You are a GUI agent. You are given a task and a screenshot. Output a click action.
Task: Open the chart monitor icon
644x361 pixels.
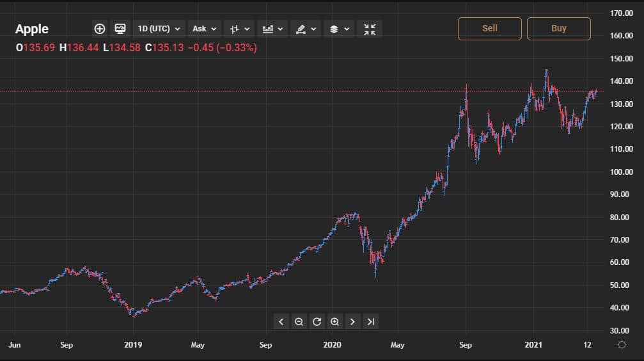pos(120,29)
